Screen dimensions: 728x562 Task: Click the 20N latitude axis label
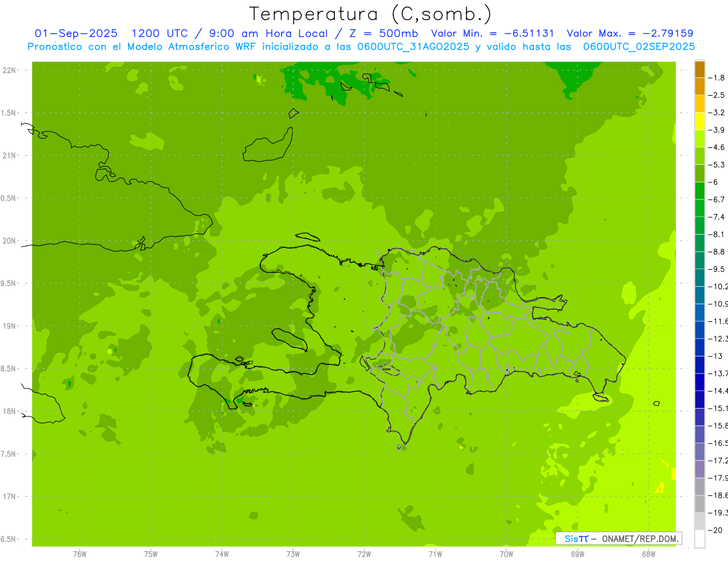tap(10, 241)
